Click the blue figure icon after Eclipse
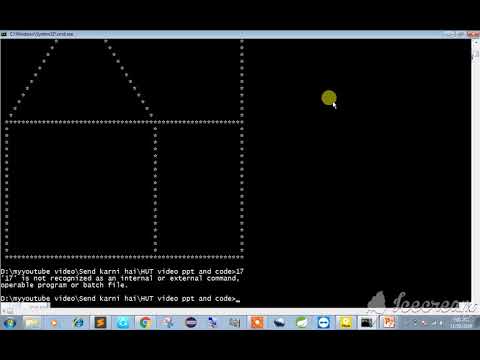The image size is (480, 360). pos(213,323)
